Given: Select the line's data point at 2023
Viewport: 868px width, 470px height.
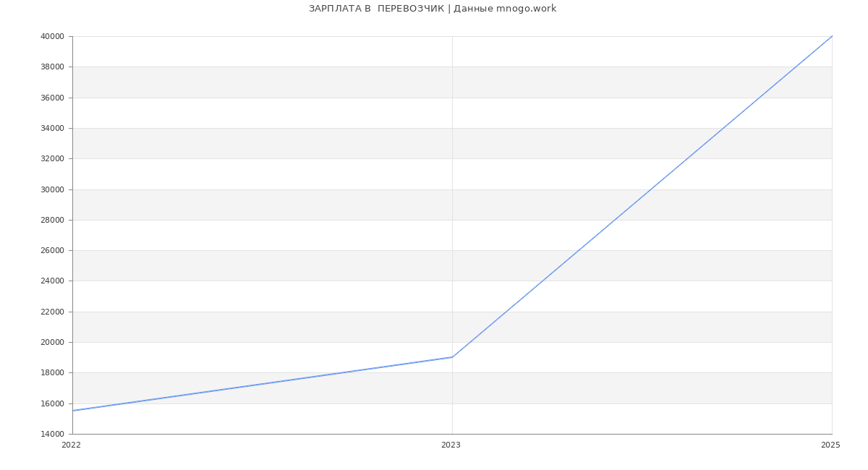Looking at the screenshot, I should [452, 357].
